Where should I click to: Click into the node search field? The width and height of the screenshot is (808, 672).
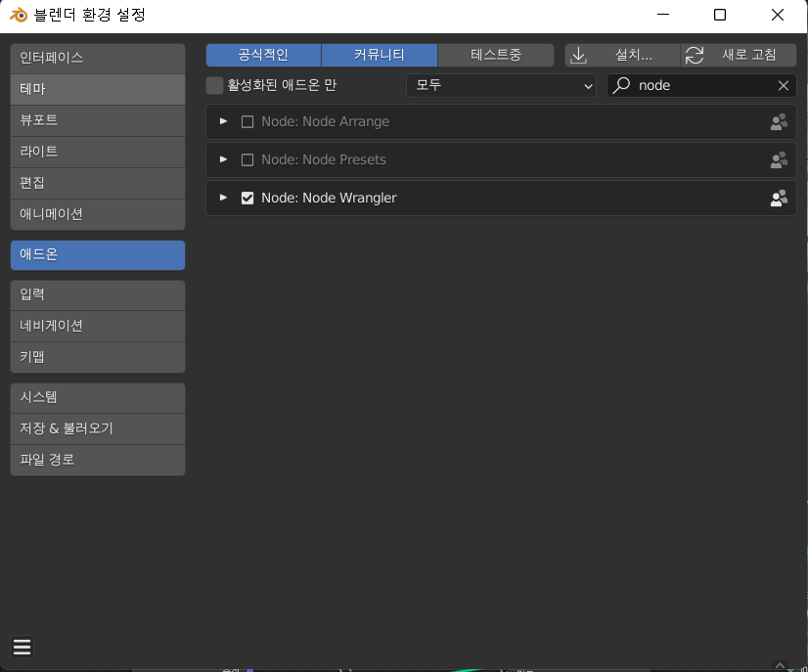coord(701,85)
